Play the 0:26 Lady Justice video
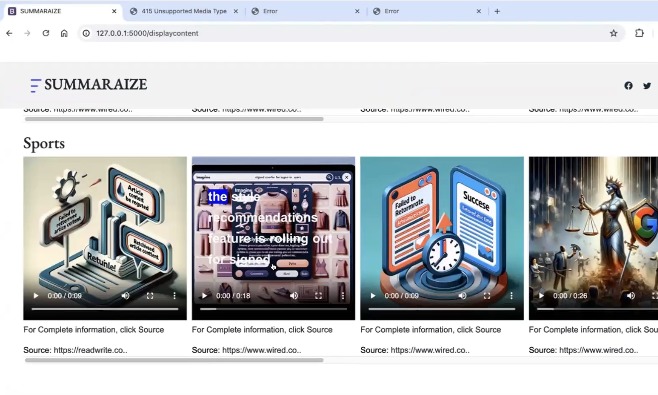This screenshot has height=395, width=658. tap(541, 296)
